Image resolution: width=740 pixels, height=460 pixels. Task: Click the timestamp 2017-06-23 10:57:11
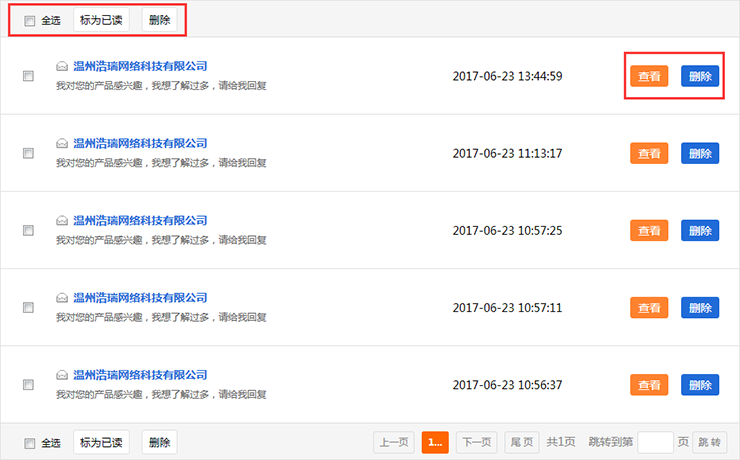(x=507, y=308)
